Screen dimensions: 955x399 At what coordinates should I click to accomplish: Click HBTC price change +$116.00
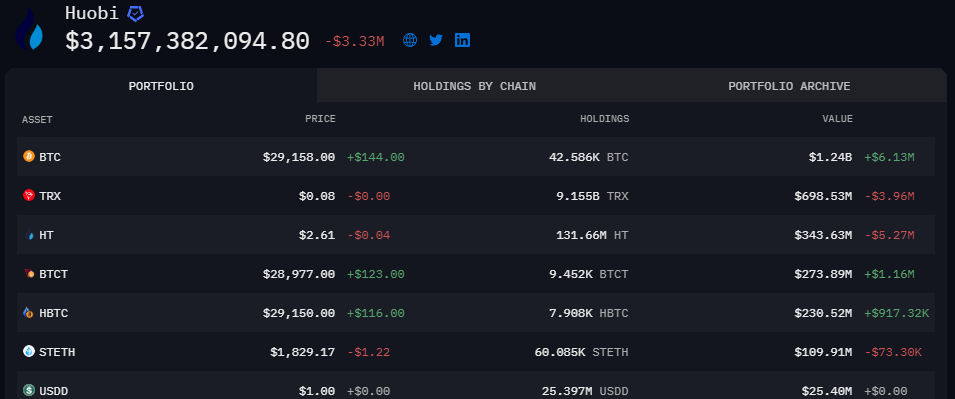(376, 313)
